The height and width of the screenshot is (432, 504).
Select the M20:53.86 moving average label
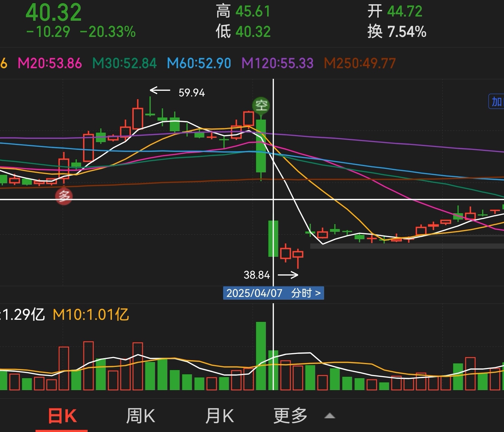click(x=50, y=63)
